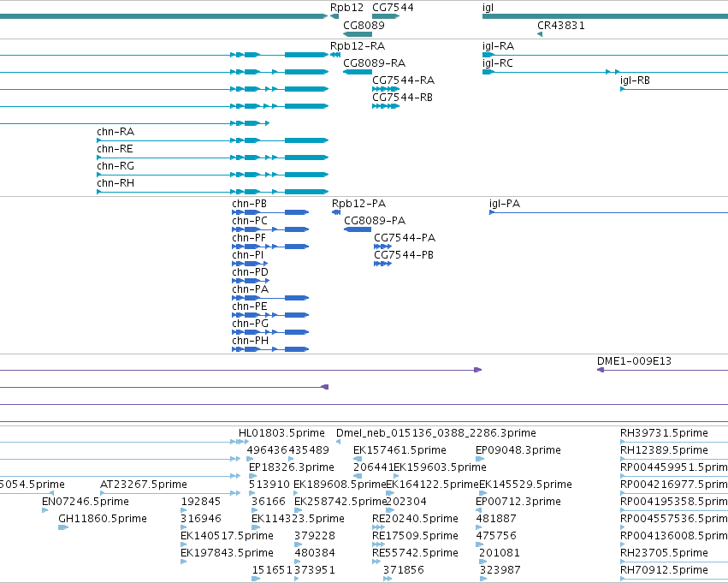Click the RE20240.5prime EST label
The height and width of the screenshot is (583, 728).
415,519
